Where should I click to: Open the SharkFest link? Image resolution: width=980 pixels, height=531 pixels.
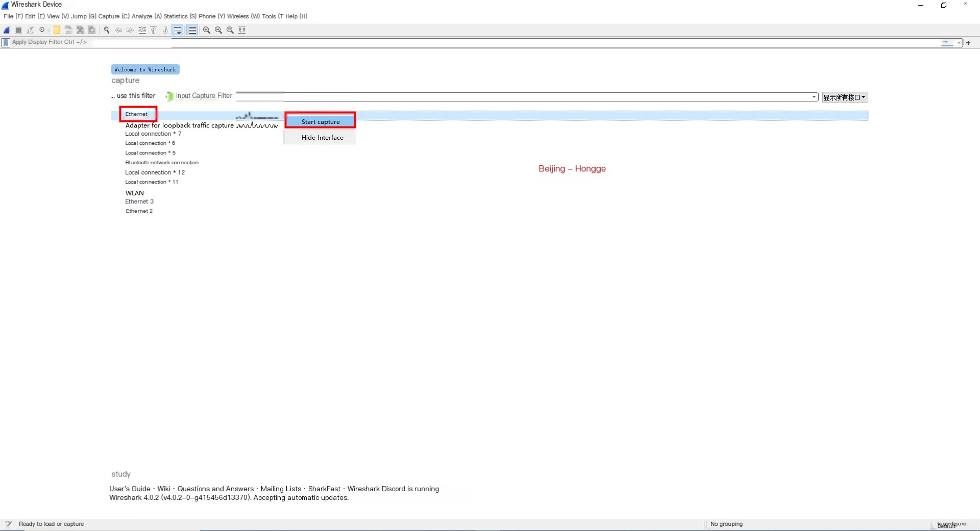(324, 489)
